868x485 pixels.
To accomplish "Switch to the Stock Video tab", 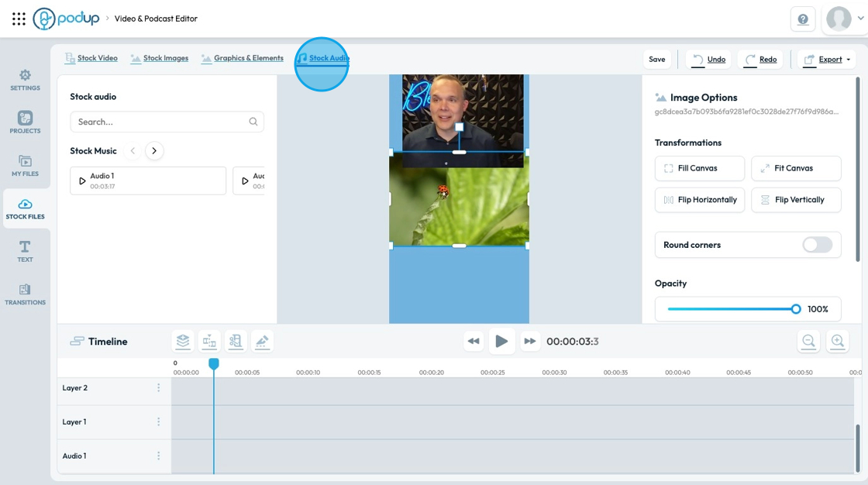I will pyautogui.click(x=91, y=58).
